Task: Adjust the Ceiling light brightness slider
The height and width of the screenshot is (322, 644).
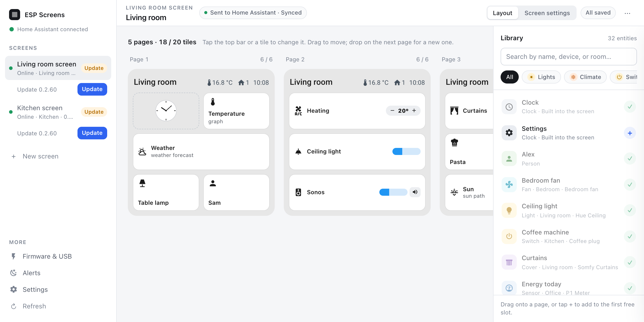Action: pyautogui.click(x=406, y=151)
